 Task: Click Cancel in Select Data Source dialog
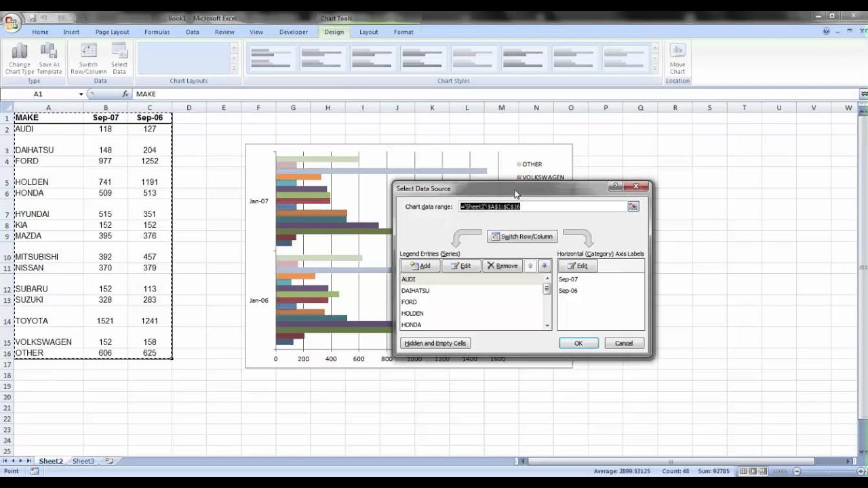coord(624,343)
